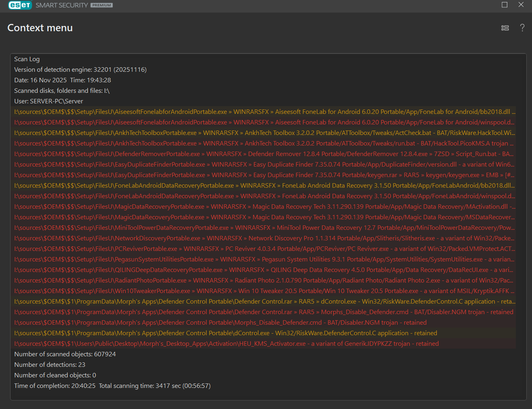Click the 'Scanned disks, folders and files' line
The image size is (532, 409).
[62, 91]
